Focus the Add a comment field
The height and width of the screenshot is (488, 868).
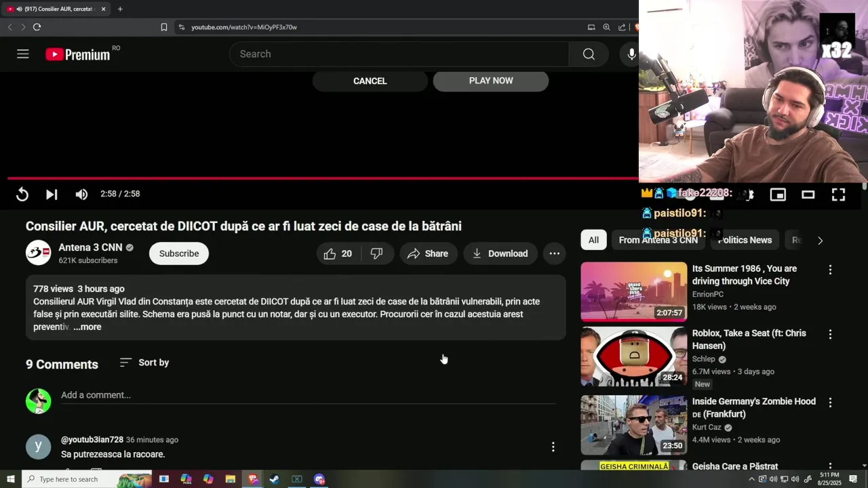[308, 395]
